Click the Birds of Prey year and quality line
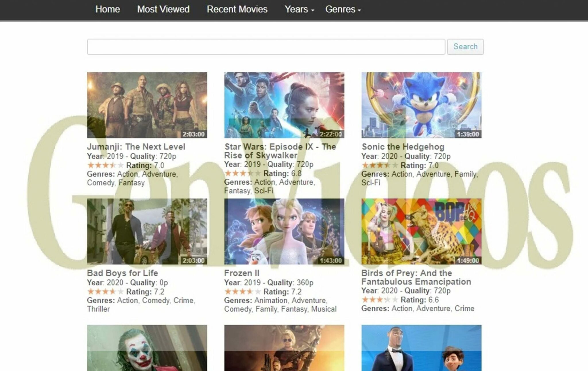Viewport: 588px width, 371px height. (406, 291)
